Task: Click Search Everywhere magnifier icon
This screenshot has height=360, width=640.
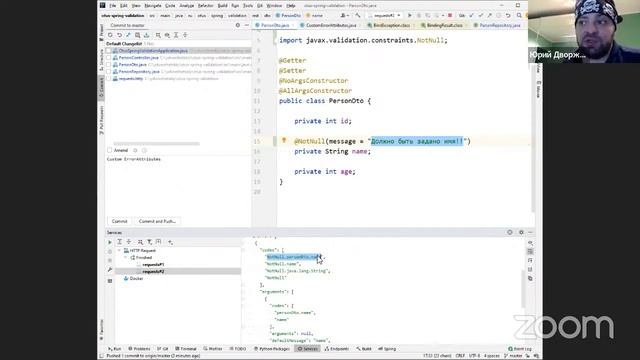Action: (x=519, y=16)
